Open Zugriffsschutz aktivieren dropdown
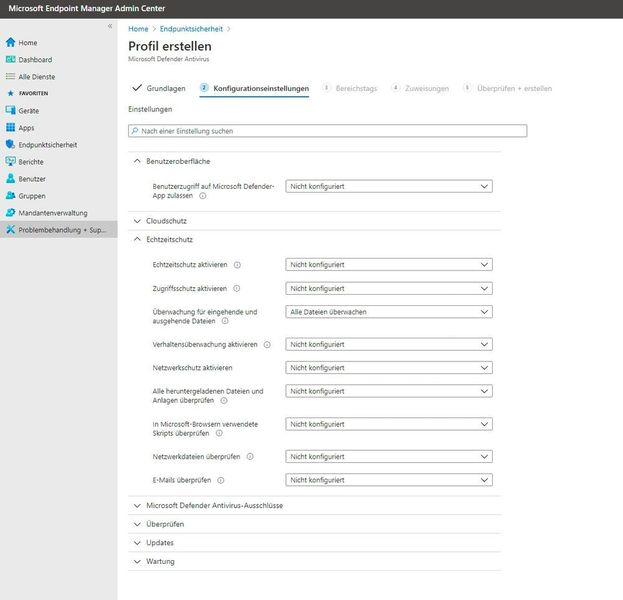 389,288
